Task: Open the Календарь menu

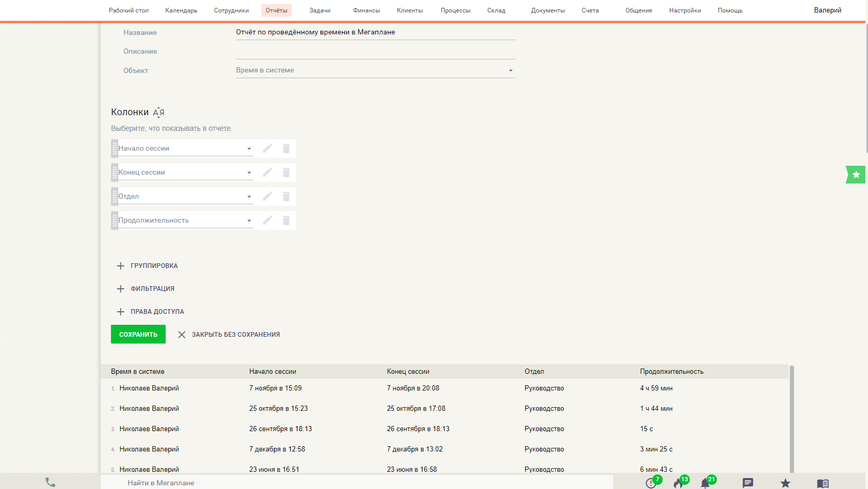Action: 181,10
